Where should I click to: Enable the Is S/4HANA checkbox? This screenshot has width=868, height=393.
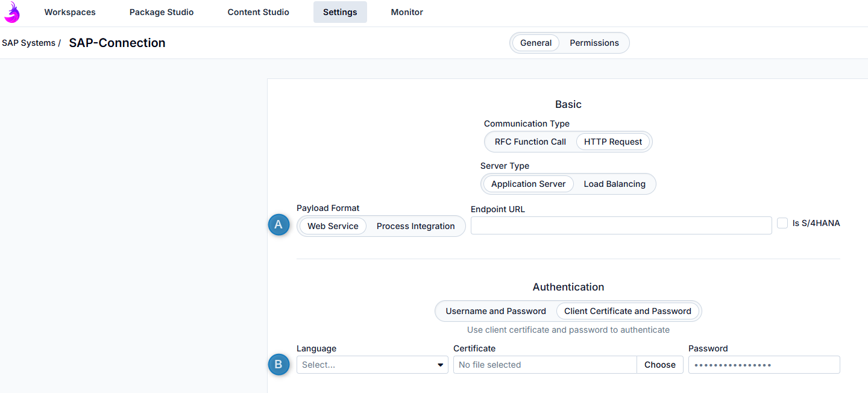(782, 223)
